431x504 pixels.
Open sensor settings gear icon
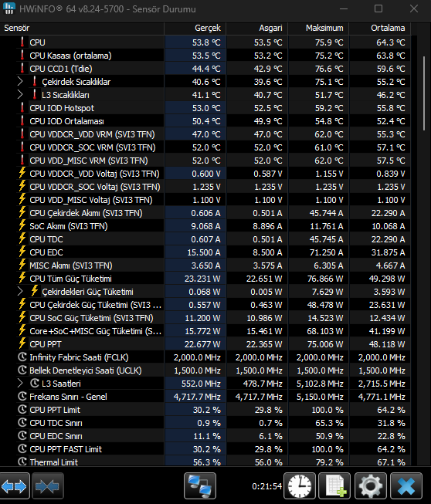pyautogui.click(x=371, y=486)
